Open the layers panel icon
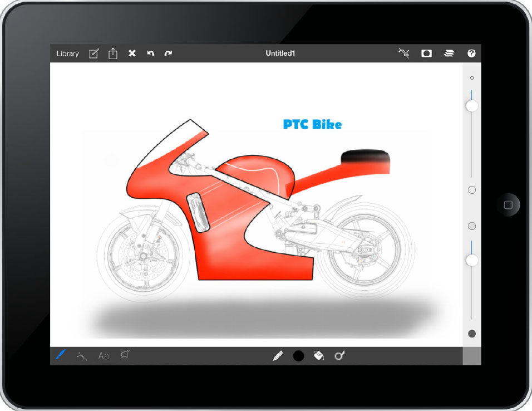 pos(449,53)
